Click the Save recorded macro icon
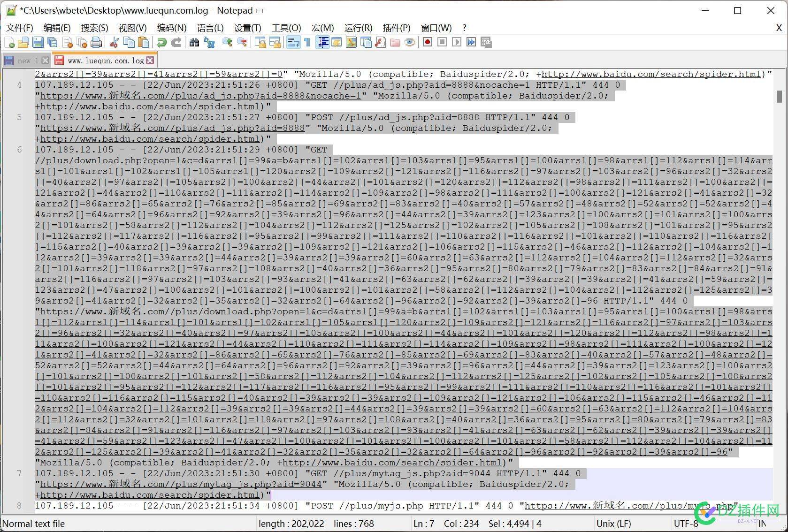Screen dimensions: 788x532 coord(486,43)
